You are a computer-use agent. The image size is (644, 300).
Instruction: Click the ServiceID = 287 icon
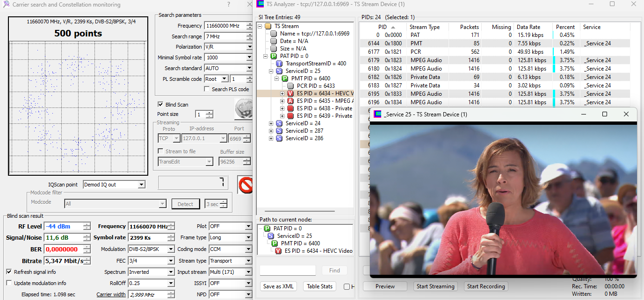click(x=279, y=131)
